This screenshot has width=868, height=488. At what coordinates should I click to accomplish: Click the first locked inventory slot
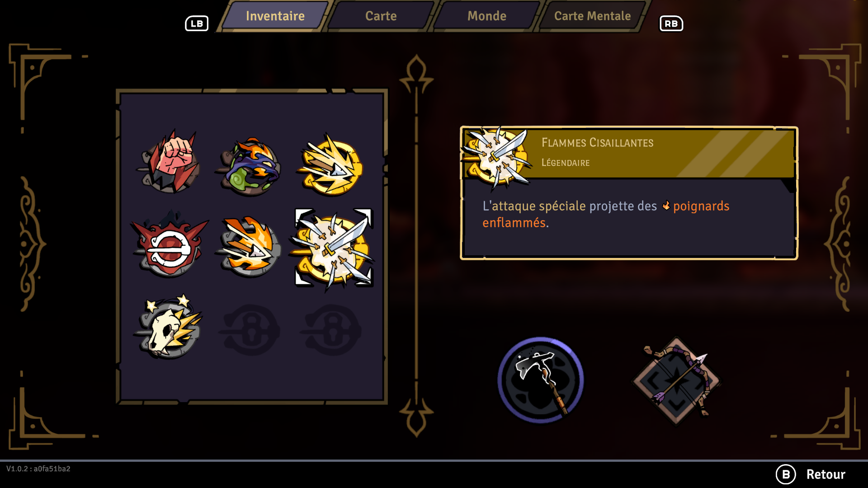[250, 330]
